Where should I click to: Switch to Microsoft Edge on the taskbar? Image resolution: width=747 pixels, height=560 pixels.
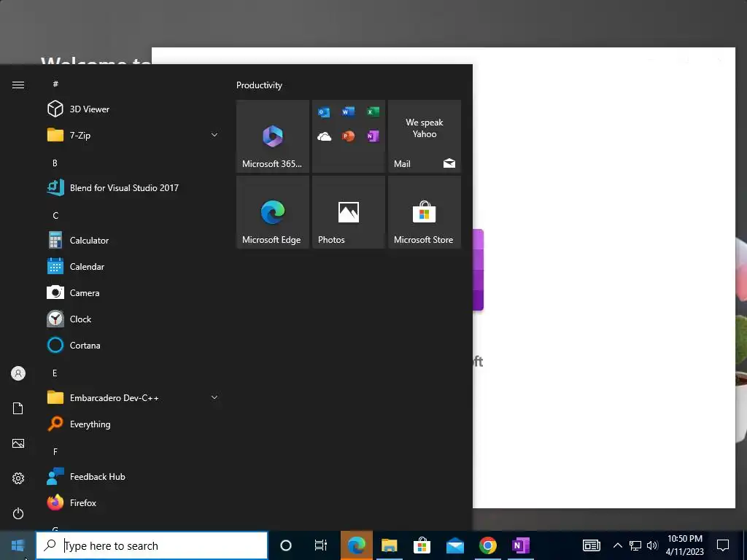click(356, 545)
